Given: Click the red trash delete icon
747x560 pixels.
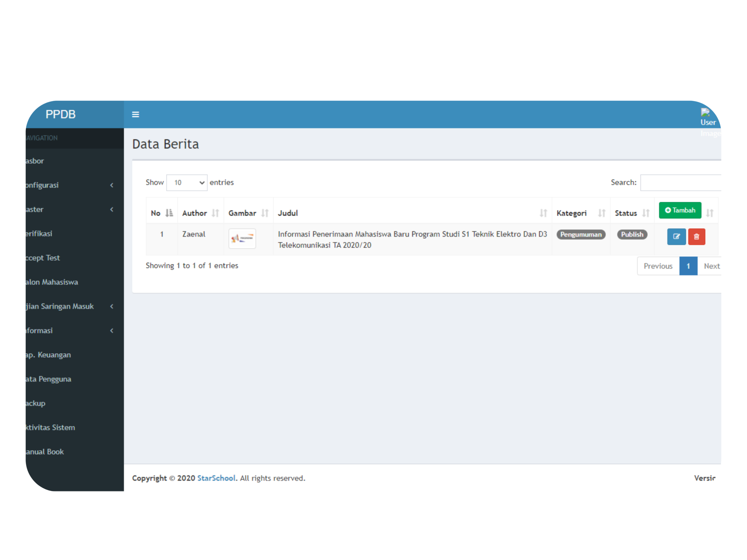Looking at the screenshot, I should pos(696,237).
